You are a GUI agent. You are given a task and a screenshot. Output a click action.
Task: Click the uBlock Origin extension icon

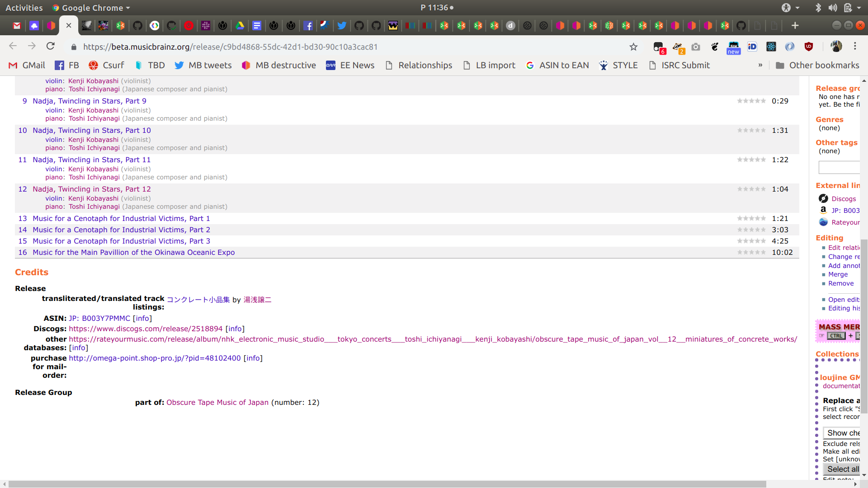click(809, 47)
